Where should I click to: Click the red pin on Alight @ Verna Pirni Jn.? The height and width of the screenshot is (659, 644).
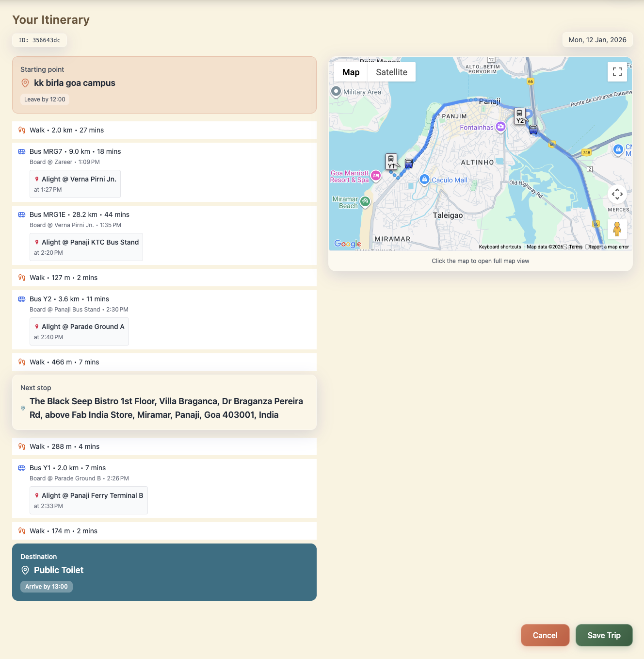pyautogui.click(x=37, y=179)
